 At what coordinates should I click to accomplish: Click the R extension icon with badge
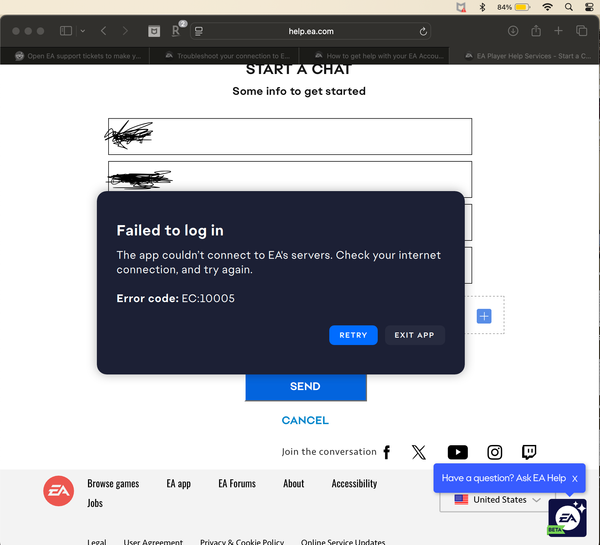point(176,31)
